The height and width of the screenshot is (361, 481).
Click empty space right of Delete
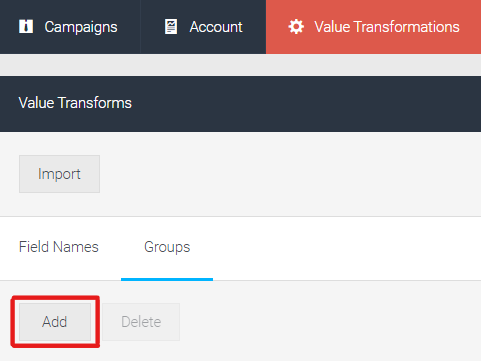pyautogui.click(x=330, y=322)
